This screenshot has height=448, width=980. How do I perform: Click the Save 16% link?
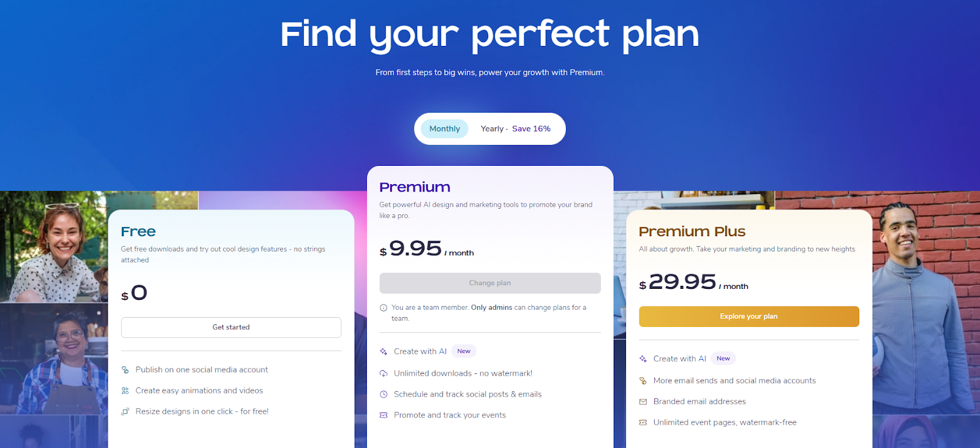coord(531,129)
